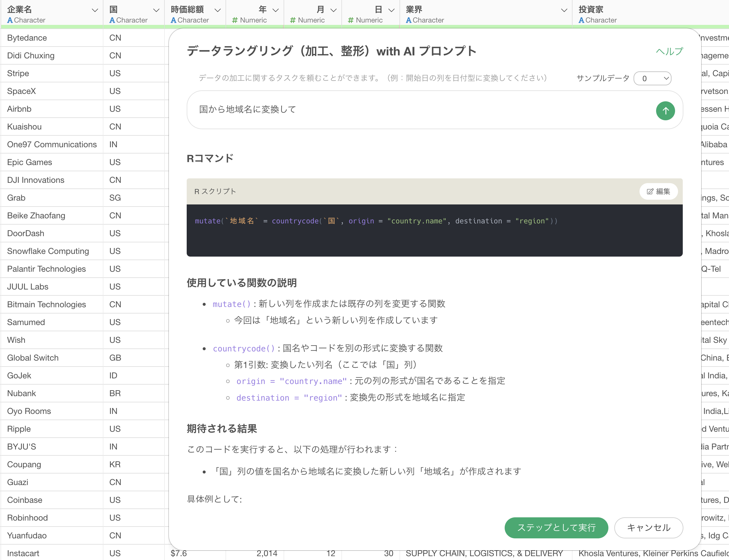Image resolution: width=729 pixels, height=560 pixels.
Task: Expand the 日 column menu
Action: [x=392, y=10]
